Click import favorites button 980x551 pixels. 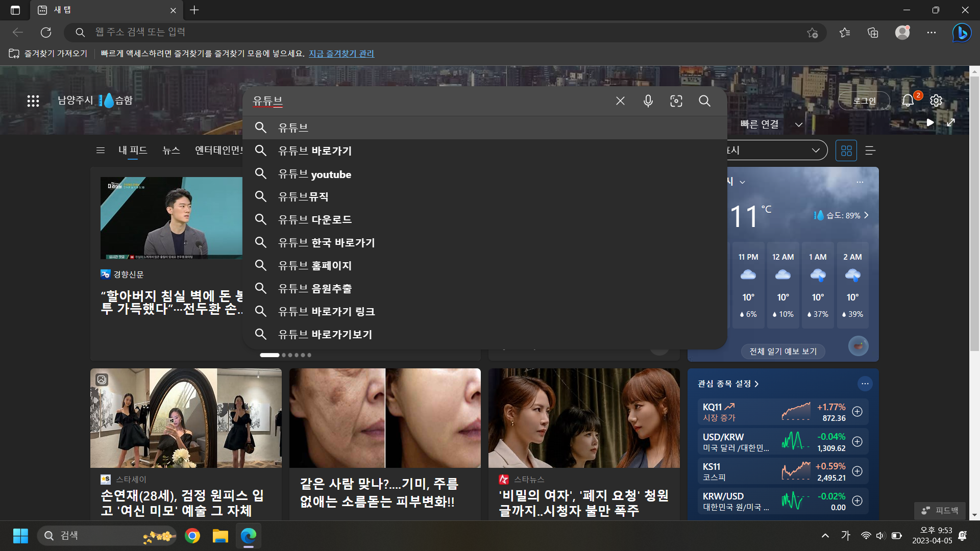pyautogui.click(x=48, y=54)
